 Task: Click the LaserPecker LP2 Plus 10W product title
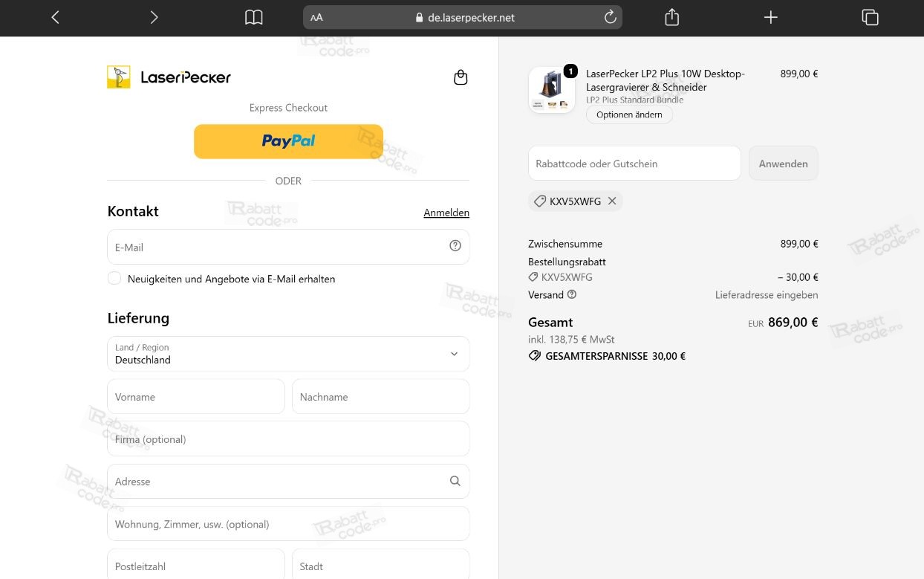click(665, 80)
